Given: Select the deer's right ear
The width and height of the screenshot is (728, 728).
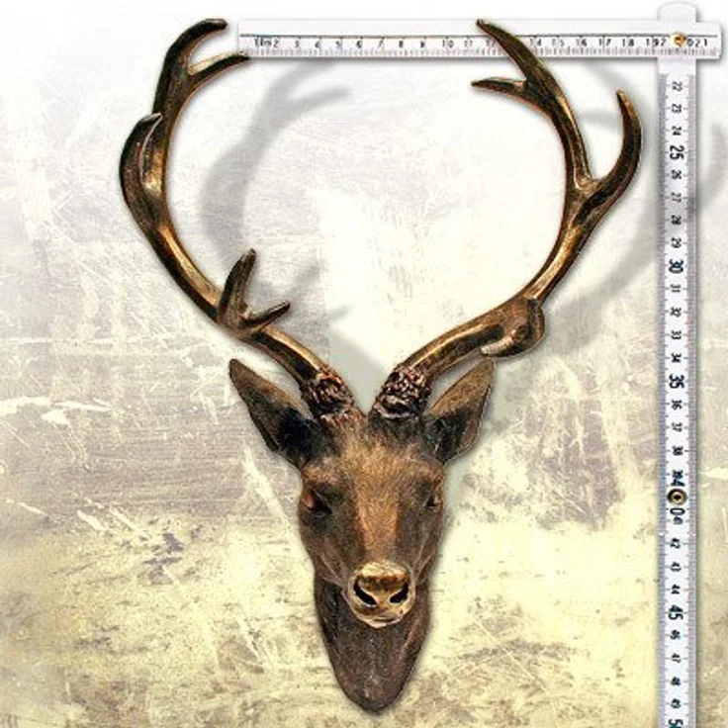Looking at the screenshot, I should pos(463,411).
